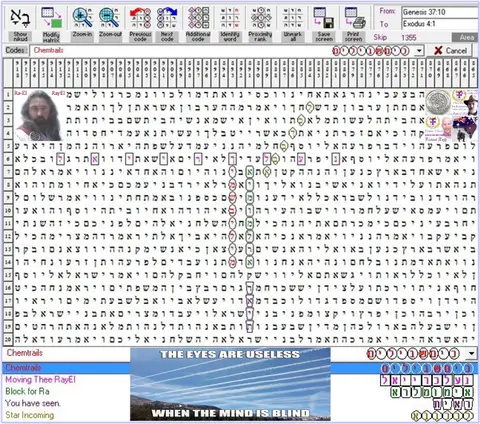This screenshot has width=480, height=424.
Task: Go to Next code
Action: tap(167, 18)
